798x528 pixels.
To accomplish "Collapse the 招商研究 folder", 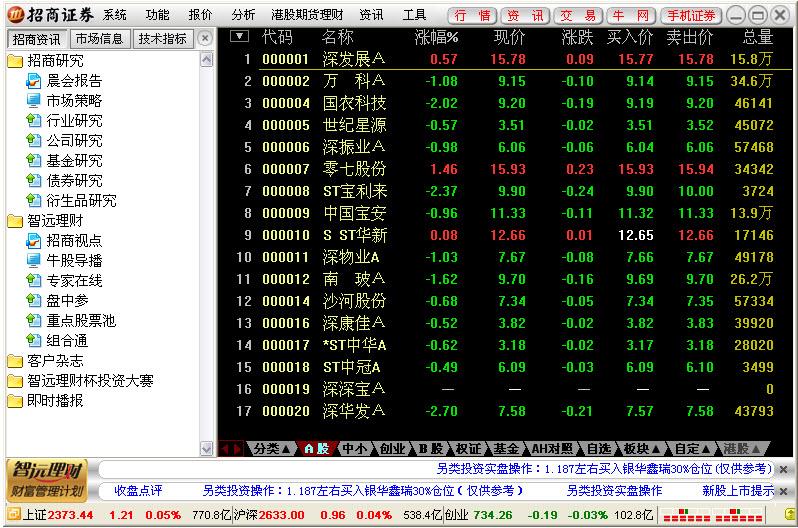I will (14, 61).
